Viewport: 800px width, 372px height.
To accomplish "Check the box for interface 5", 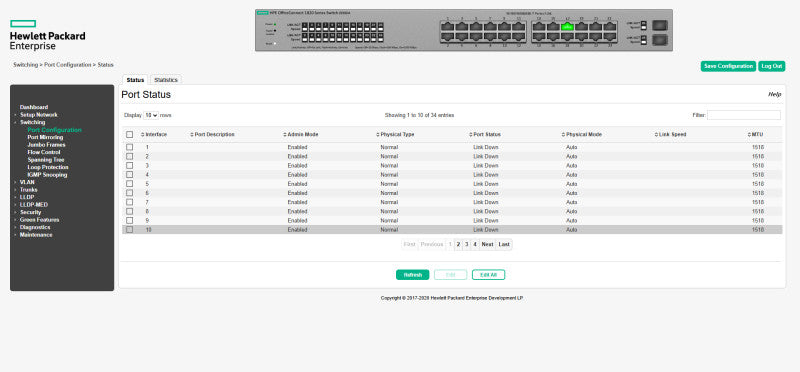I will click(x=130, y=184).
